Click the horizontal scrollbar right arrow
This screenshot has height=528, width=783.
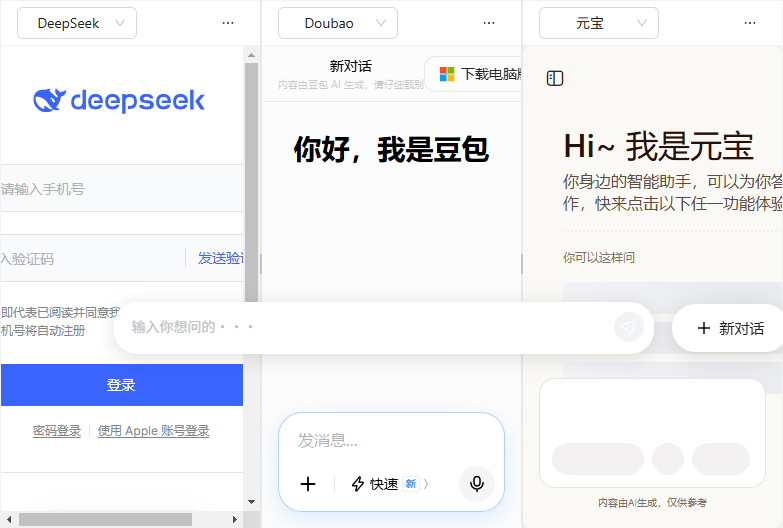coord(235,520)
